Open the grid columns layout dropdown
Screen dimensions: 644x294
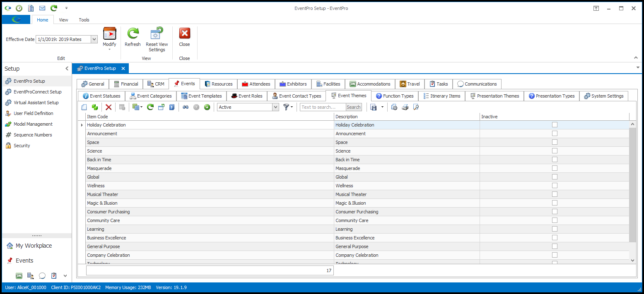[141, 107]
